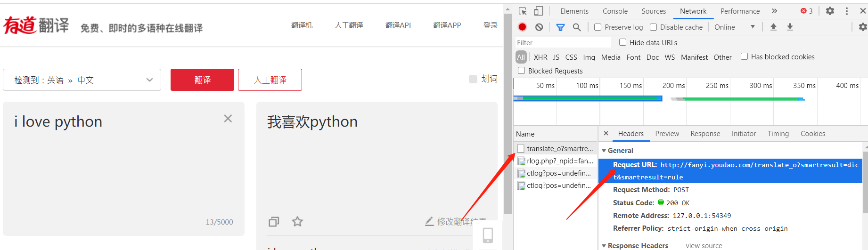The height and width of the screenshot is (250, 868).
Task: Click the red record network log button
Action: (522, 27)
